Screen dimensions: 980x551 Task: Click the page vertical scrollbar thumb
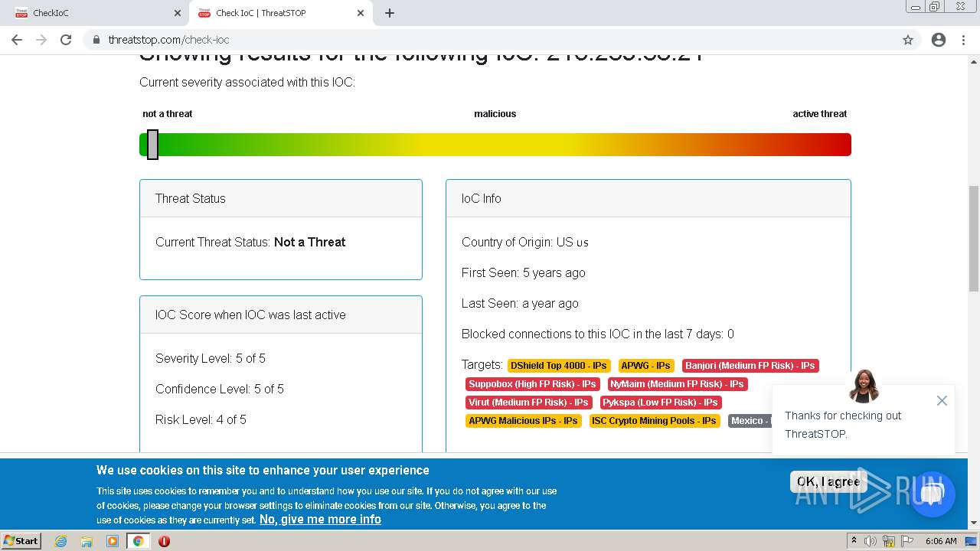[x=974, y=238]
